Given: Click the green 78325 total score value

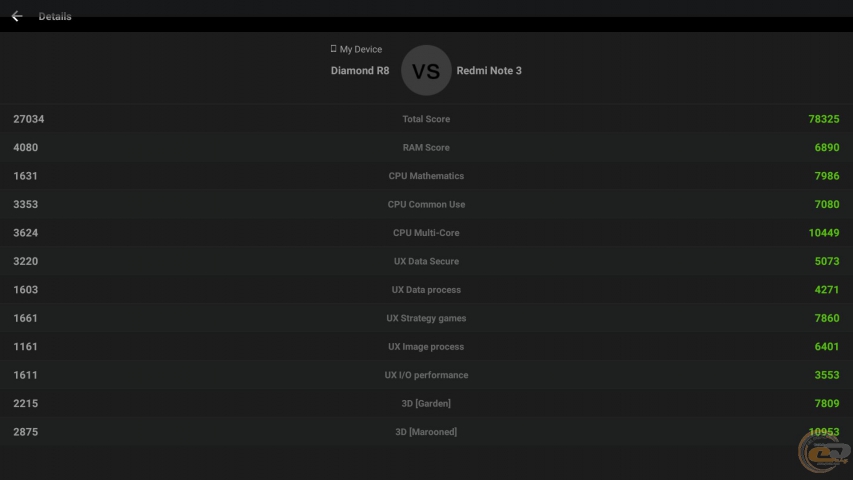Looking at the screenshot, I should pyautogui.click(x=823, y=119).
